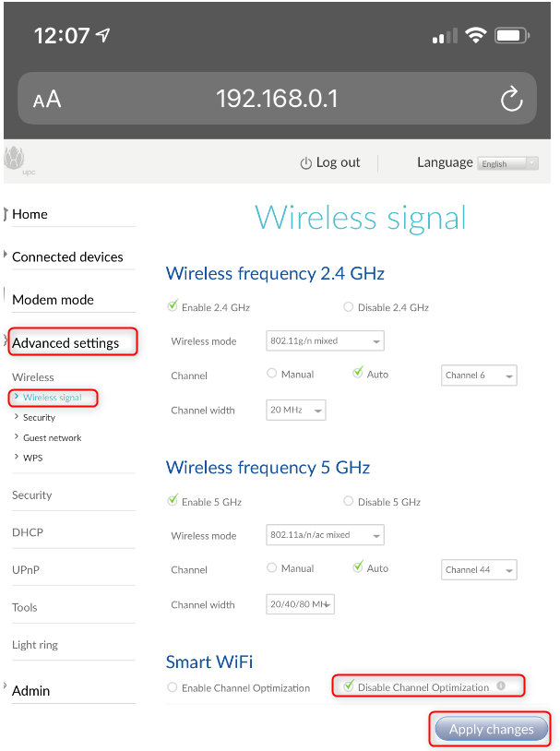Screen dimensions: 560x751
Task: Click the info icon beside Disable Channel Optimization
Action: coord(501,686)
